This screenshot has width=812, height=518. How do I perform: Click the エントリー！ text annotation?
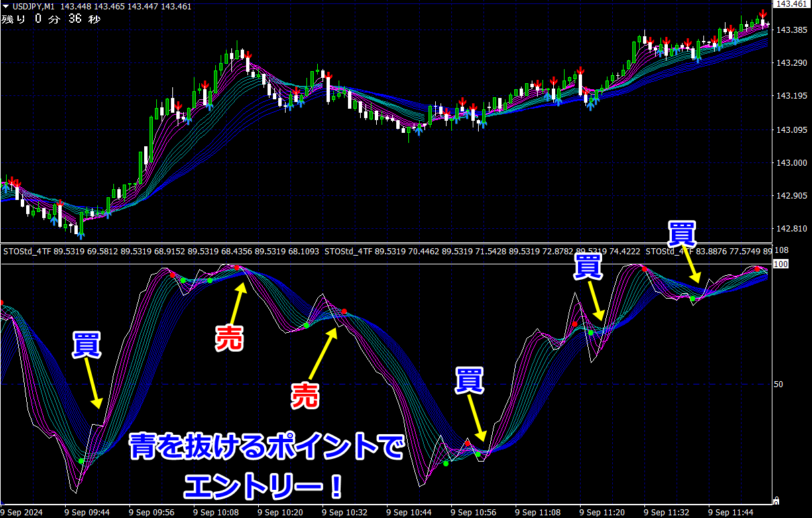tap(266, 487)
